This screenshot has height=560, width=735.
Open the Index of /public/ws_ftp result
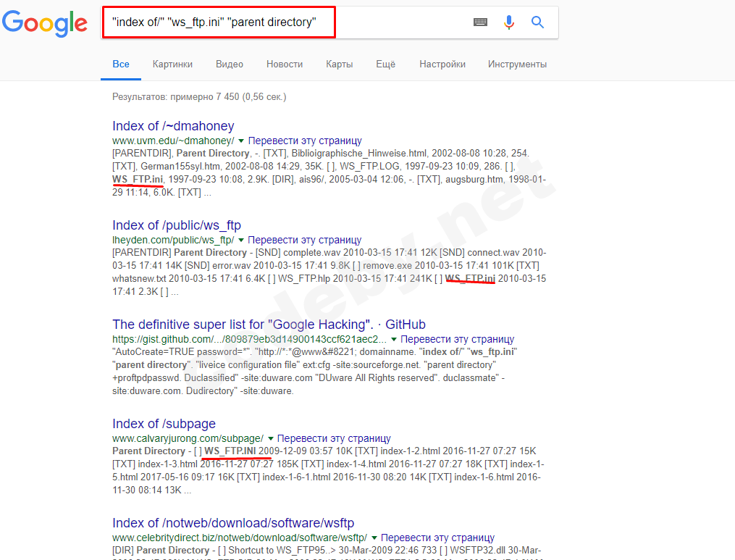[x=176, y=225]
